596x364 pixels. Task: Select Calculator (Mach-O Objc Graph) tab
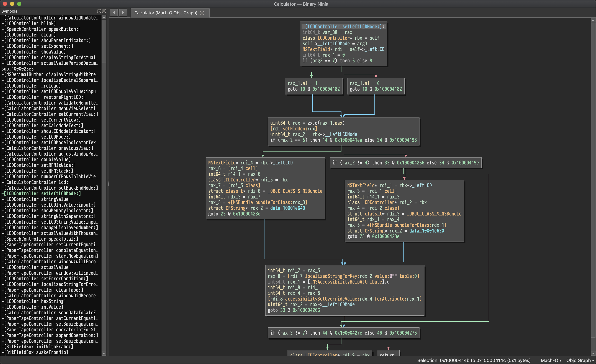166,13
